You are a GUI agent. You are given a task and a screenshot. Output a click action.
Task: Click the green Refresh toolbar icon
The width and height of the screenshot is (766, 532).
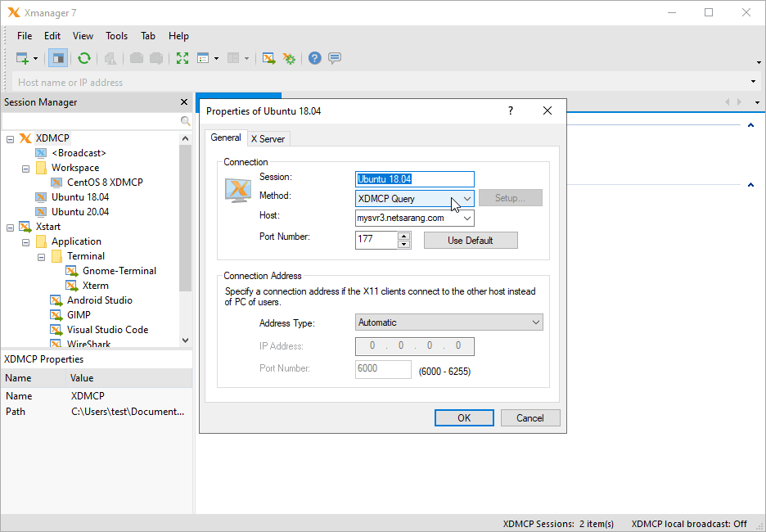tap(84, 58)
